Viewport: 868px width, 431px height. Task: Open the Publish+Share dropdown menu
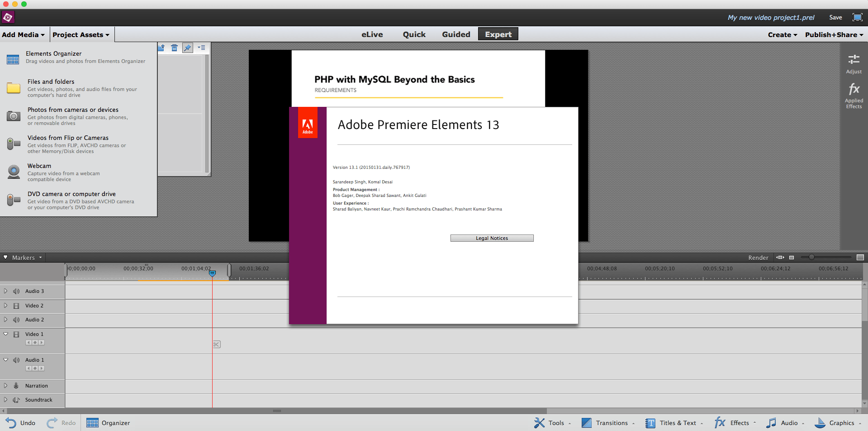[834, 34]
